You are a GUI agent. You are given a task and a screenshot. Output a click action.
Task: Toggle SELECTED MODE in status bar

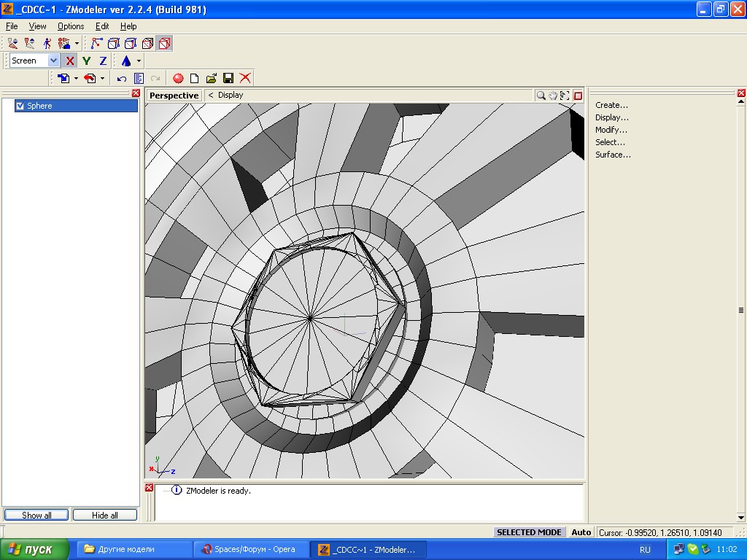coord(529,532)
